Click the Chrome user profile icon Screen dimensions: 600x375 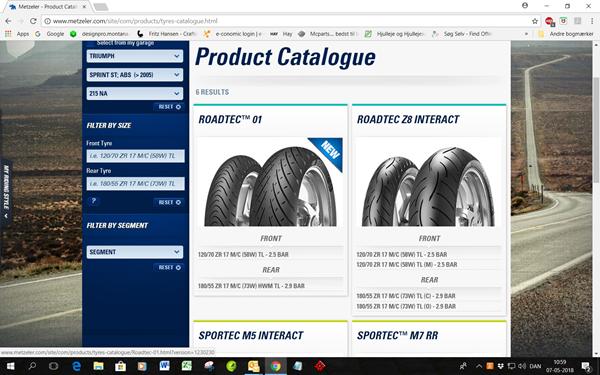pyautogui.click(x=525, y=6)
